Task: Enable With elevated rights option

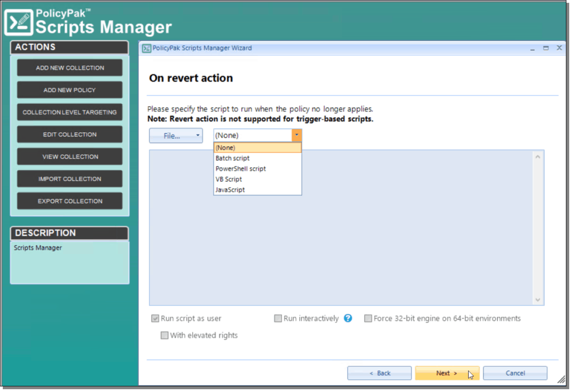Action: pos(164,335)
